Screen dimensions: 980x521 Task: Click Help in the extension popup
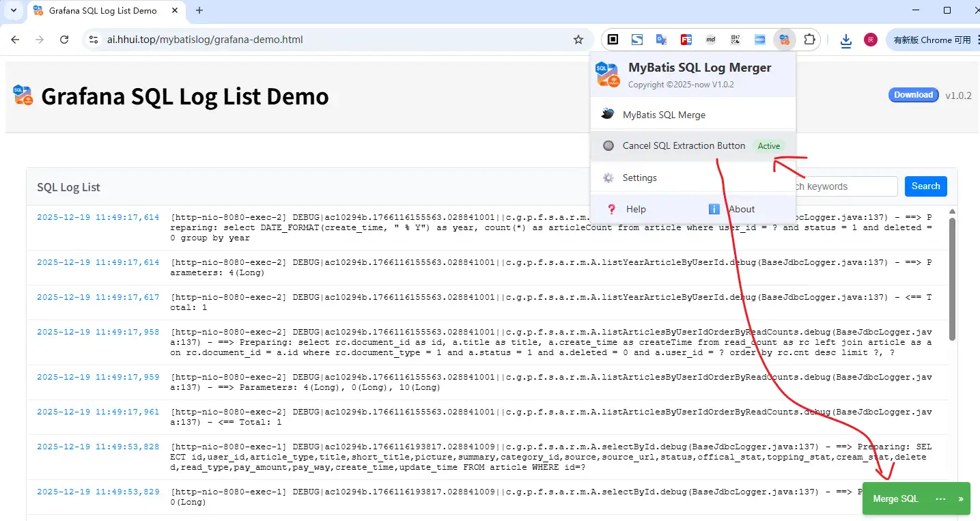(635, 209)
